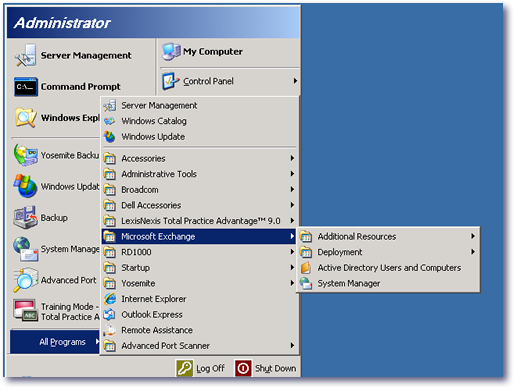Click the Control Panel icon
This screenshot has height=388, width=514.
coord(171,81)
